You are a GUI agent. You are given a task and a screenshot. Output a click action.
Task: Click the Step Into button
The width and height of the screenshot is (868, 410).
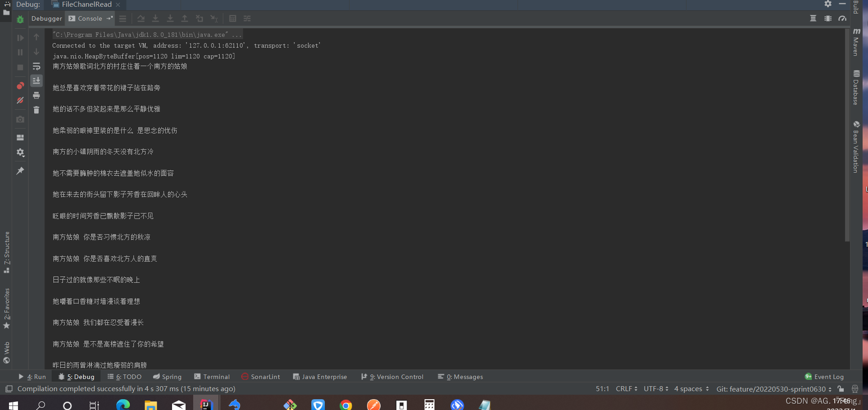click(155, 18)
